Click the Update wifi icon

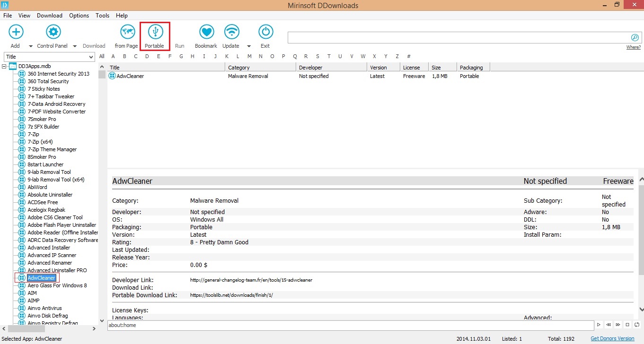(x=231, y=32)
